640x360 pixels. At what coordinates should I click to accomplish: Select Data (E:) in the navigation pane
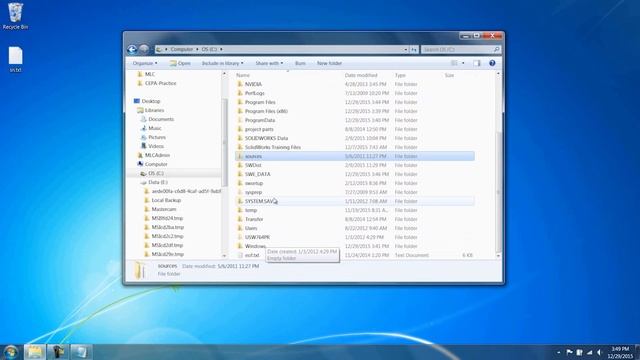158,182
